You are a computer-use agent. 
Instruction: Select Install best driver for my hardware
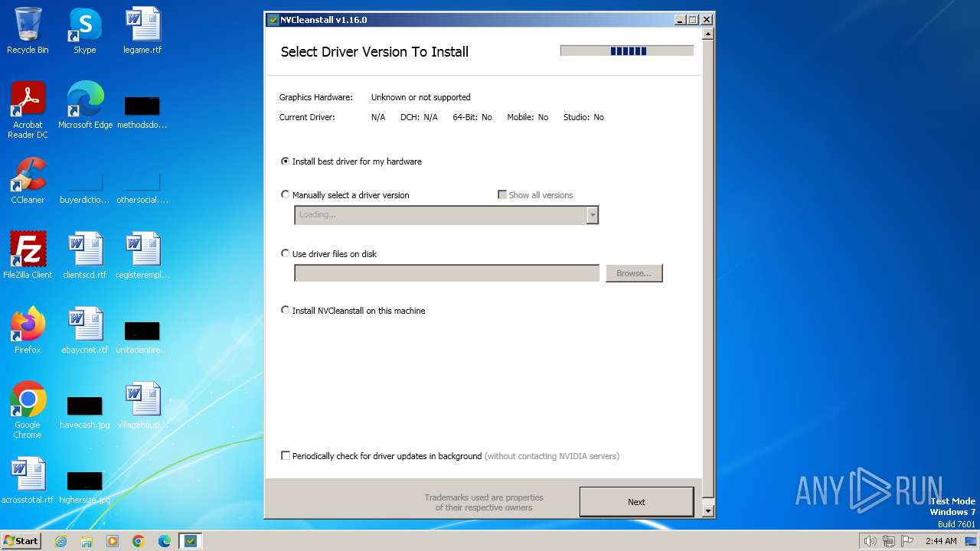(x=351, y=161)
